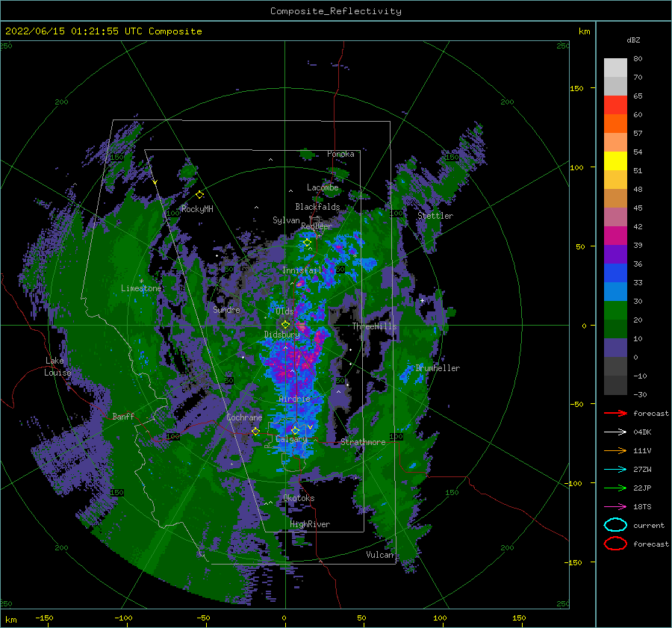Click the HighRiver town label
Screen dimensions: 672x628
click(310, 524)
